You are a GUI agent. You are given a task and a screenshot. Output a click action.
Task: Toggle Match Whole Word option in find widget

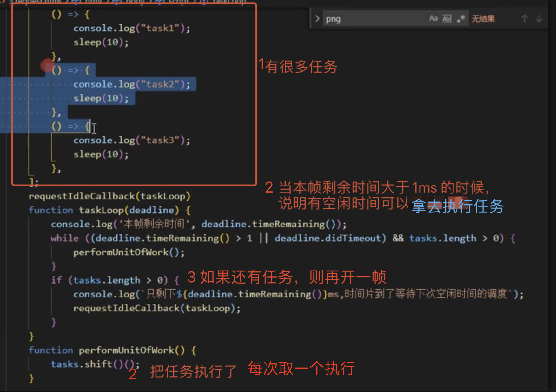(x=447, y=19)
